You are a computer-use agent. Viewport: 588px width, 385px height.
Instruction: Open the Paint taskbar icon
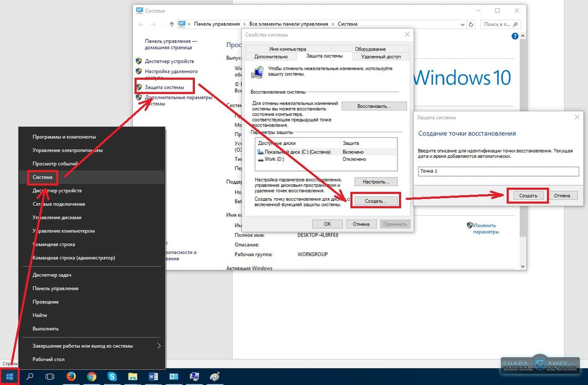click(214, 377)
